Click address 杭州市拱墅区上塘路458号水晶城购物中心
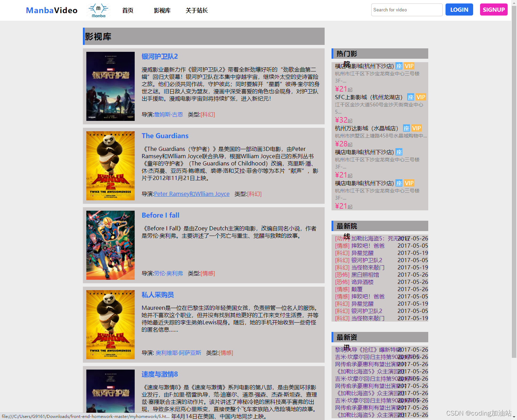This screenshot has width=517, height=420. pos(381,136)
